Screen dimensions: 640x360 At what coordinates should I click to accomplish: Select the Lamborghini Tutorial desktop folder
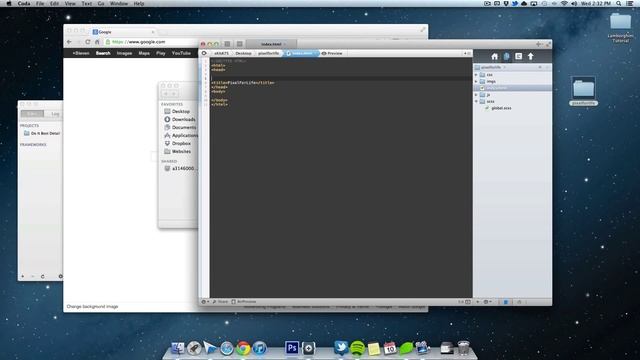tap(620, 27)
